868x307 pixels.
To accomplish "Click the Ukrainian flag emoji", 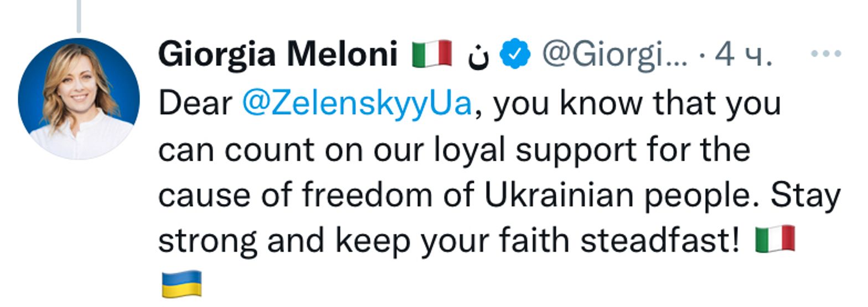I will (182, 283).
